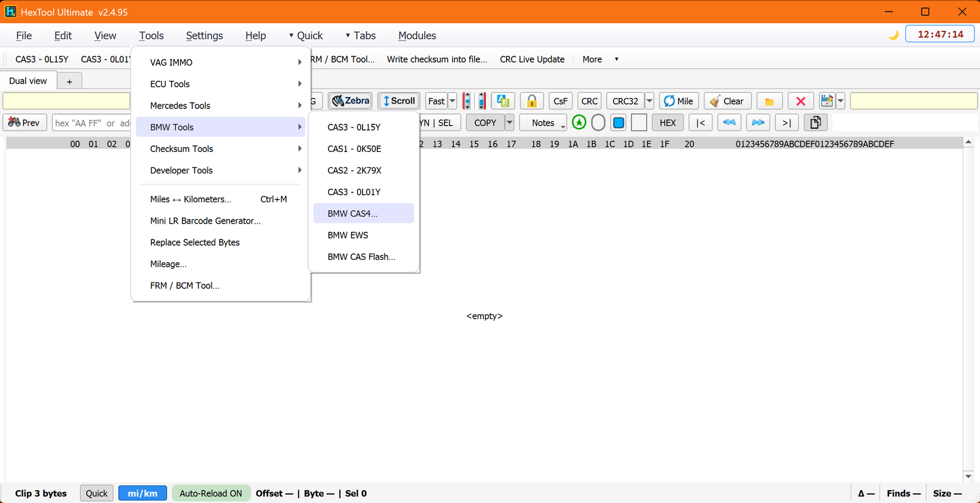Toggle the dark mode moon icon

coord(894,35)
